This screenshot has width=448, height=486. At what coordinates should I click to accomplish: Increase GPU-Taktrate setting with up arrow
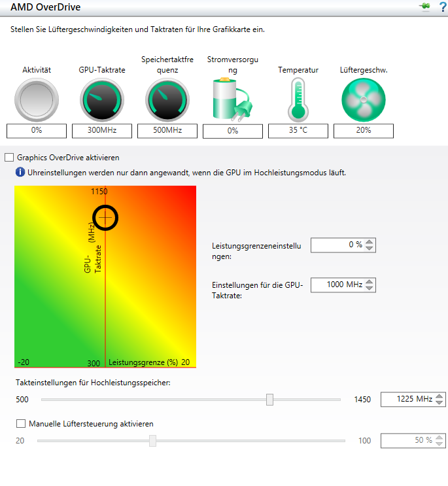click(370, 282)
